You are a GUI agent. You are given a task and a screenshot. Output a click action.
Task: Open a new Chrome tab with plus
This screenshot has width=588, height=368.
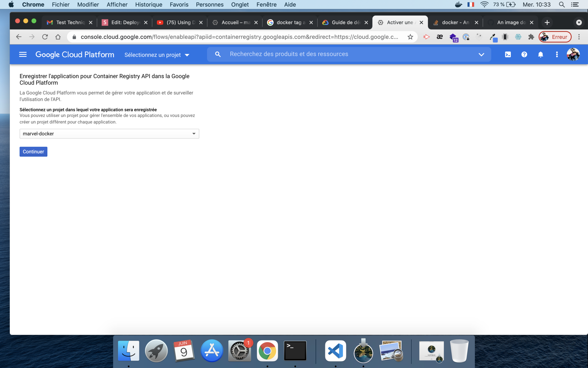coord(547,22)
